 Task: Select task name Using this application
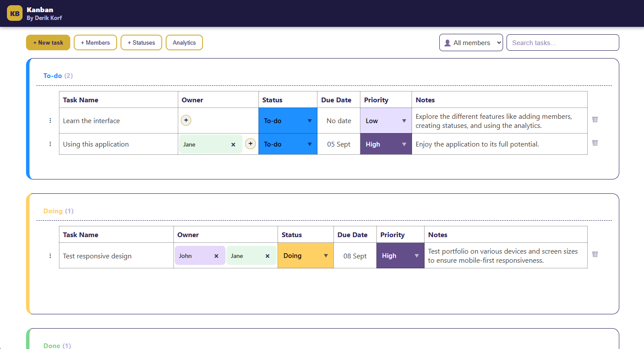pyautogui.click(x=96, y=144)
